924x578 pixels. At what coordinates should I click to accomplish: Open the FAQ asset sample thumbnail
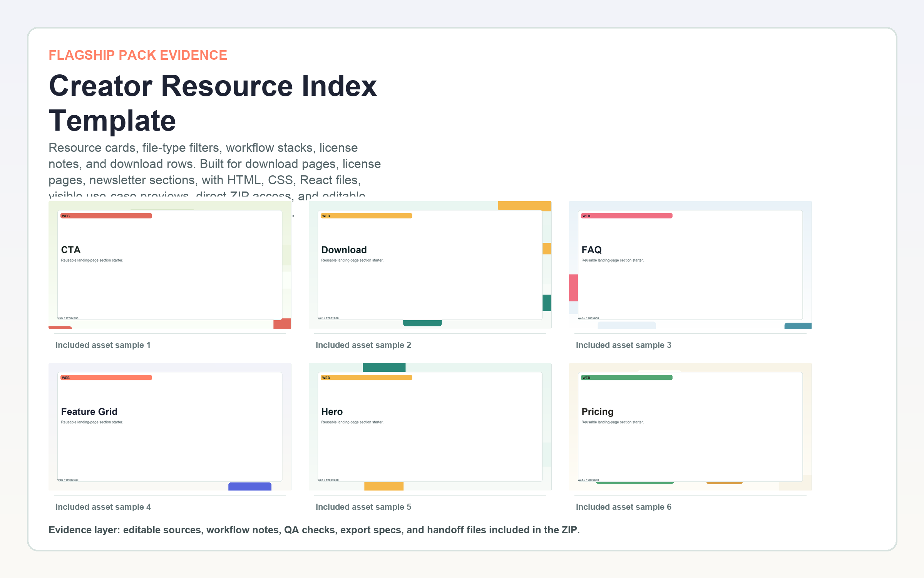(x=690, y=265)
